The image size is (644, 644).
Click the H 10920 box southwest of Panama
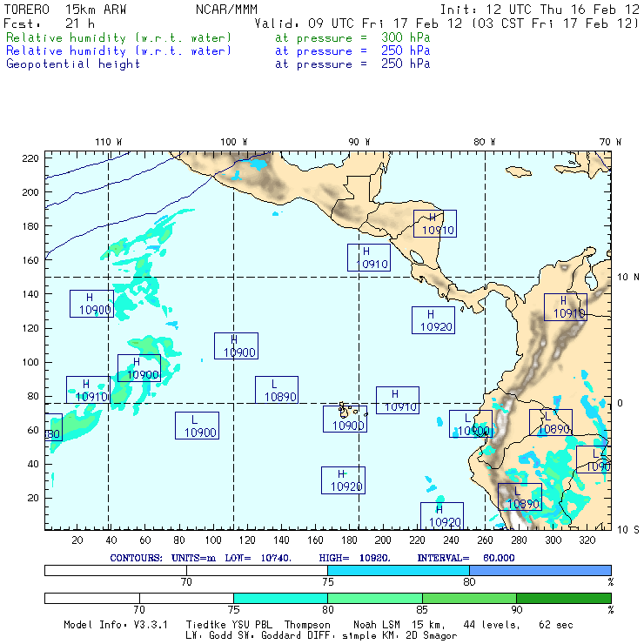pyautogui.click(x=433, y=320)
